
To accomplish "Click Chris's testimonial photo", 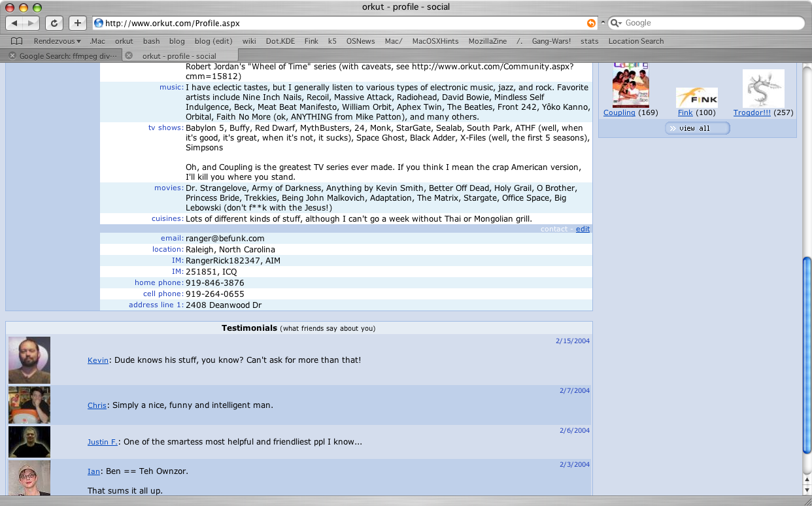I will (29, 405).
